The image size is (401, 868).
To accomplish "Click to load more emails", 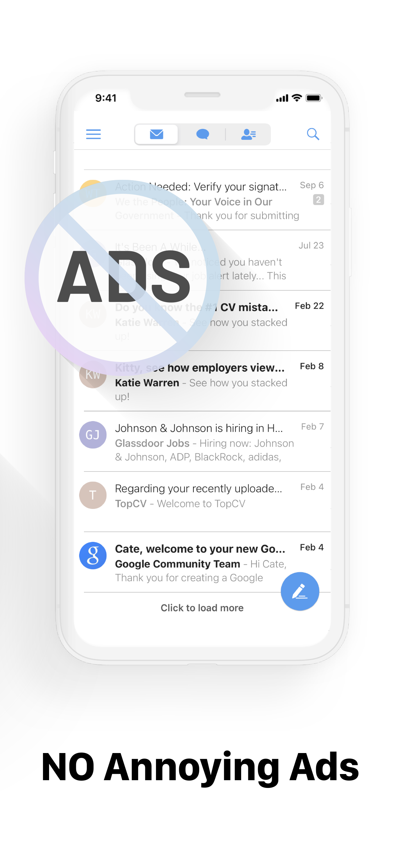I will pos(202,607).
